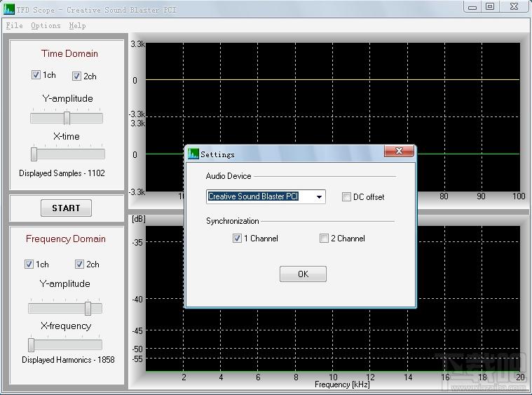The image size is (532, 395).
Task: Expand the Audio Device dropdown arrow
Action: tap(319, 196)
